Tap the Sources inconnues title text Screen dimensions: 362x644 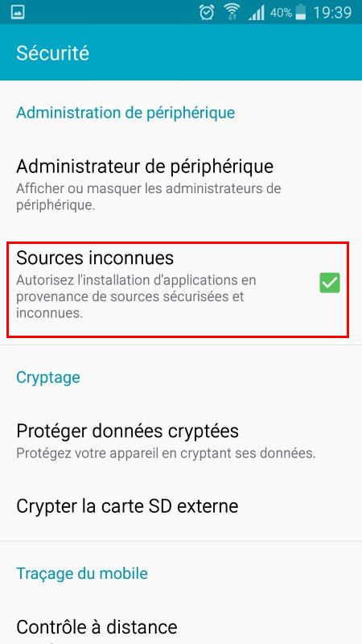click(x=95, y=258)
